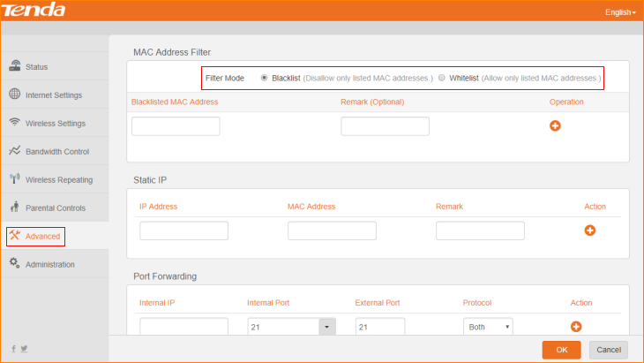Click the Wireless Settings wifi icon
Screen dimensions: 644x363
pyautogui.click(x=15, y=123)
